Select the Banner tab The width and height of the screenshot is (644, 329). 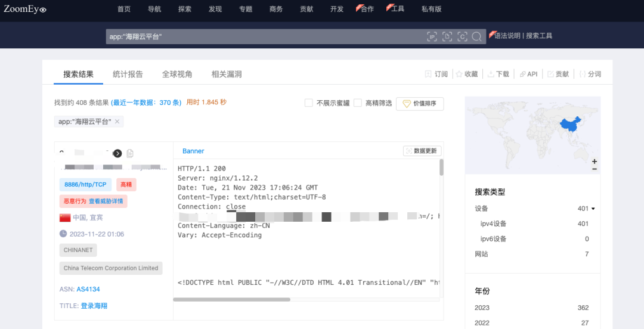pyautogui.click(x=193, y=151)
